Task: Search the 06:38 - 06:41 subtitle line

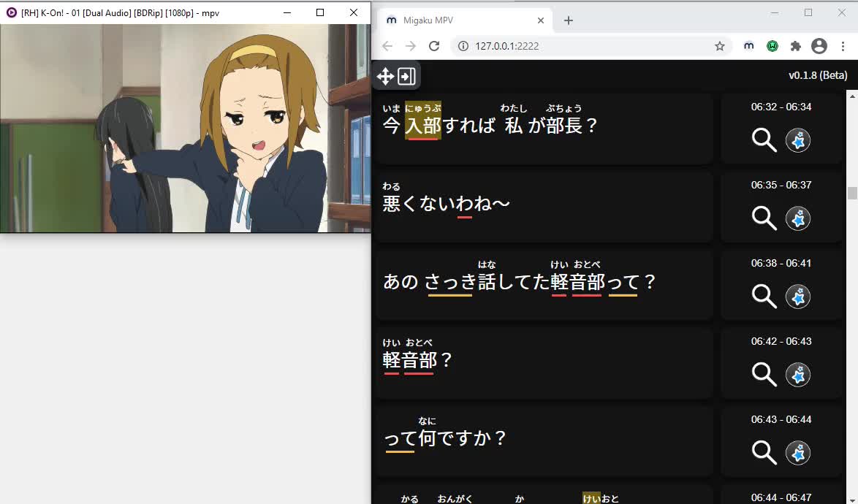Action: pyautogui.click(x=764, y=297)
